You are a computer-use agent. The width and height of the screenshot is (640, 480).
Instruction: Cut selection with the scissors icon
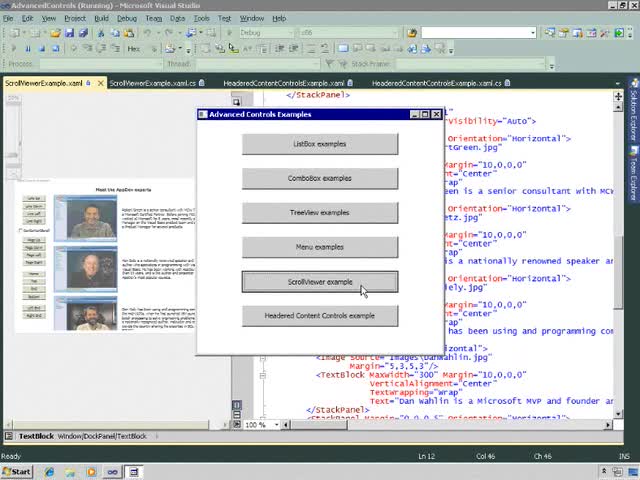tap(101, 33)
